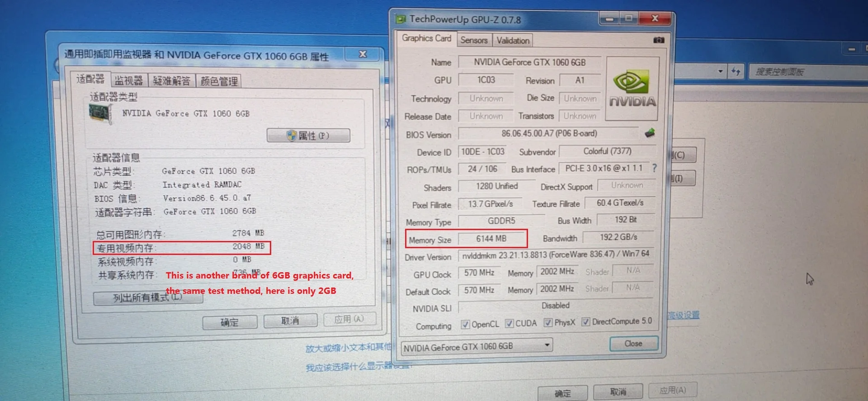868x401 pixels.
Task: Open the 高级设置 link
Action: point(684,315)
